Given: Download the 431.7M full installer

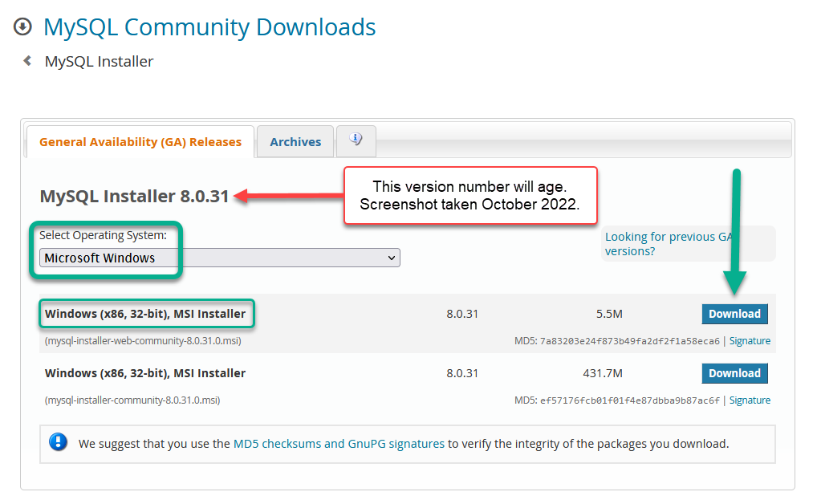Looking at the screenshot, I should [x=734, y=373].
